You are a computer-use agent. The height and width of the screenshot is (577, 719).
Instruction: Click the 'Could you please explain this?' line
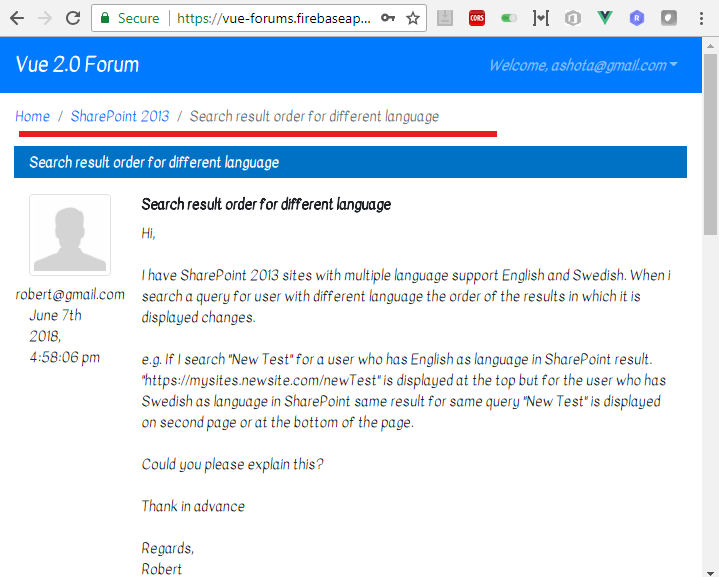232,464
